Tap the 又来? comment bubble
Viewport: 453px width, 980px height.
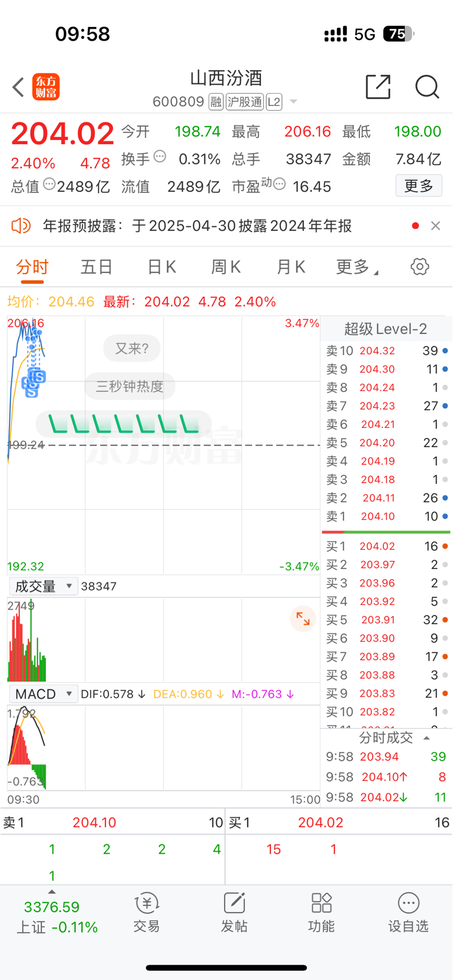(x=132, y=348)
